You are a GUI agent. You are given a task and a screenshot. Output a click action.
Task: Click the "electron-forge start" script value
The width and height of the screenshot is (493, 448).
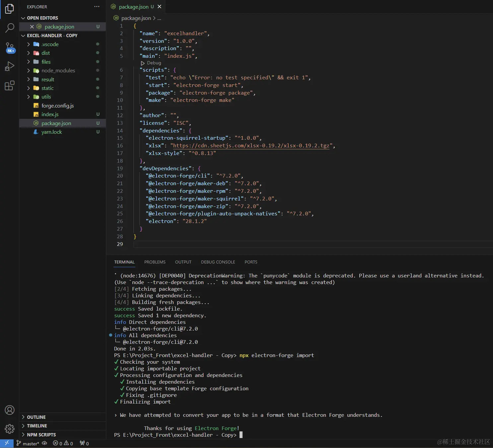coord(207,85)
